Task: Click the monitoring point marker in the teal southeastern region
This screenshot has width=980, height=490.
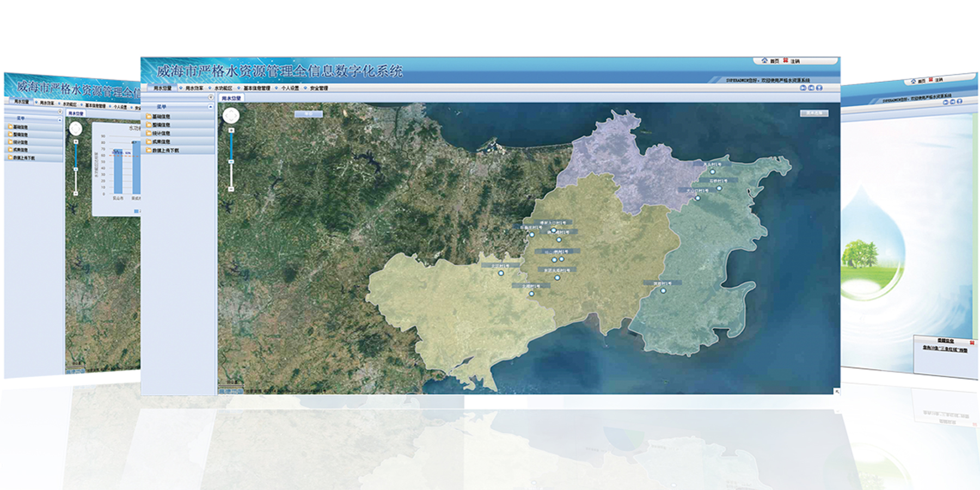Action: pyautogui.click(x=663, y=291)
